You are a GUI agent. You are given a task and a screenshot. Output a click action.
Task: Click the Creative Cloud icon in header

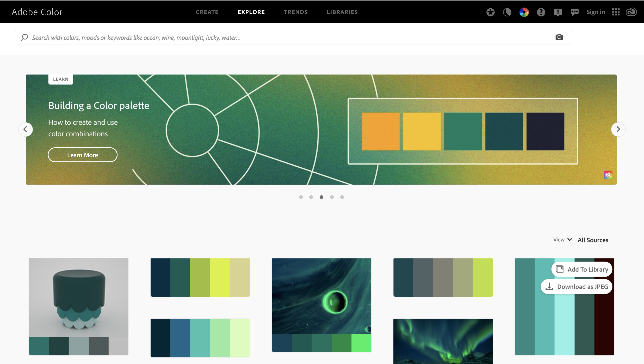(x=631, y=12)
